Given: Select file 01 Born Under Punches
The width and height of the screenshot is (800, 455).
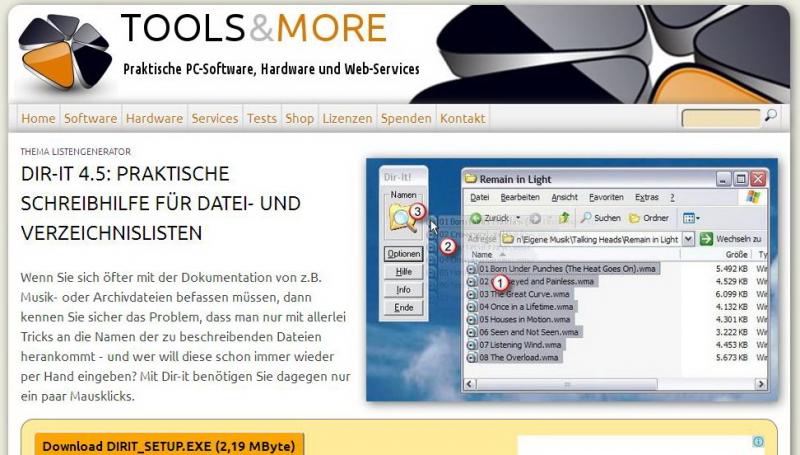Looking at the screenshot, I should click(567, 269).
